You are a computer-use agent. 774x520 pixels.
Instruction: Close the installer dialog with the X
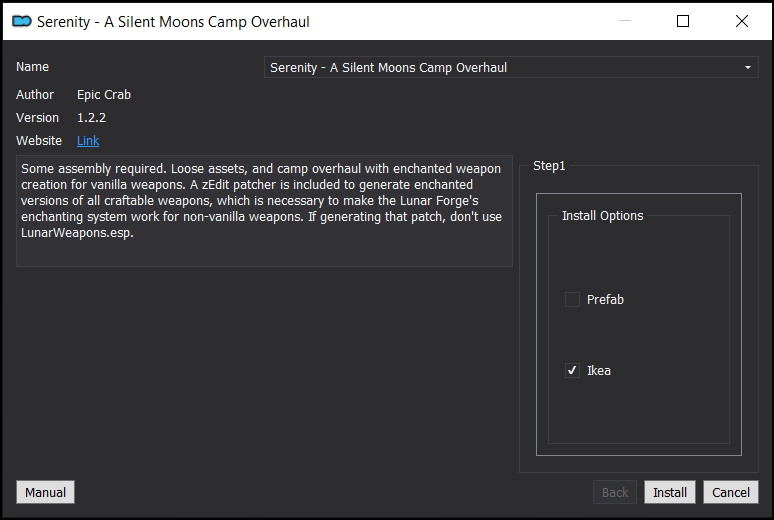pos(741,21)
